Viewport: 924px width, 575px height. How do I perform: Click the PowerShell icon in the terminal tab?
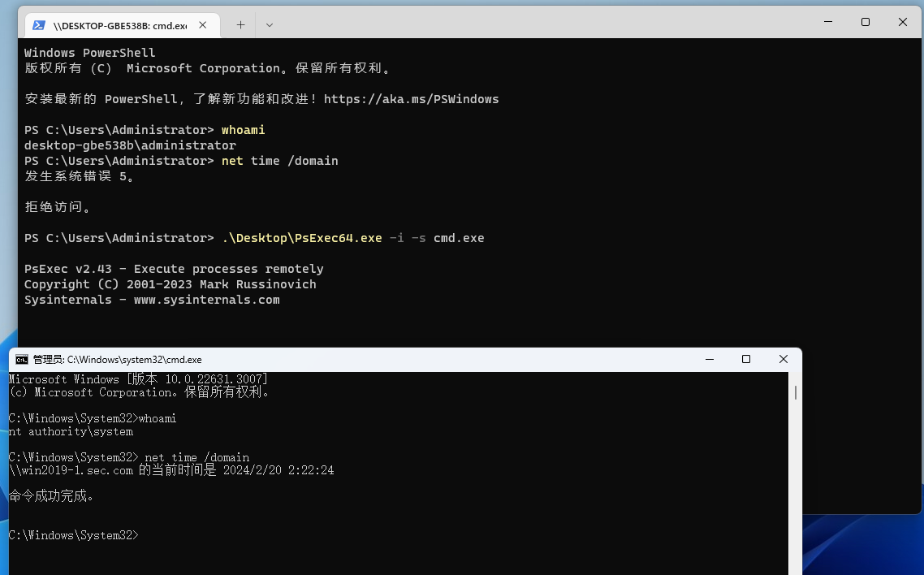38,25
